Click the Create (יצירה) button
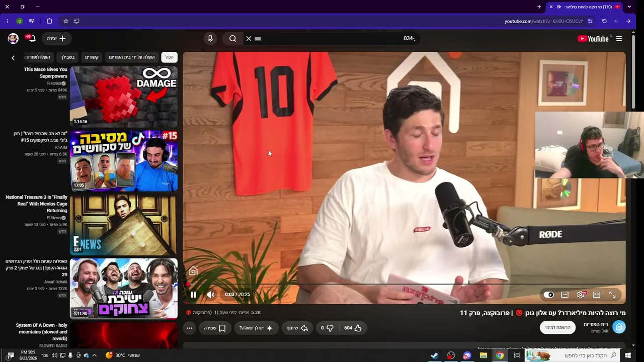The width and height of the screenshot is (644, 362). (56, 38)
